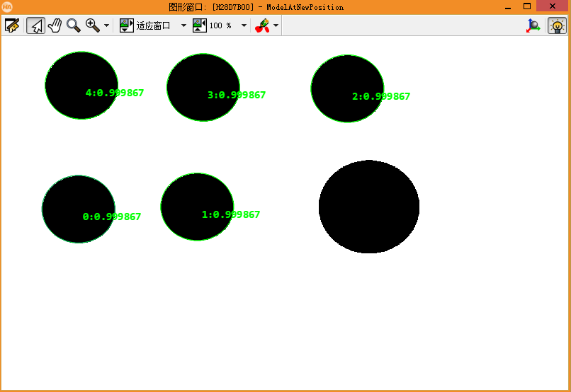571x392 pixels.
Task: Close the graphics window
Action: tap(553, 6)
